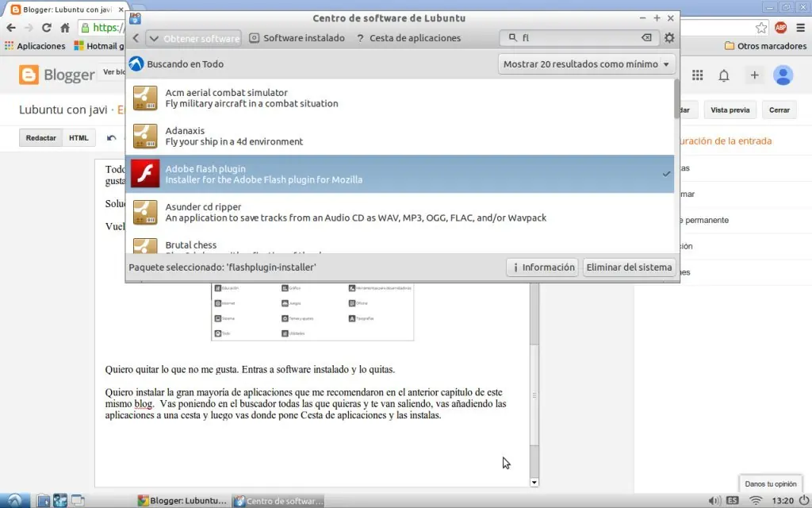Select the Adanaxis package row

[x=400, y=137]
